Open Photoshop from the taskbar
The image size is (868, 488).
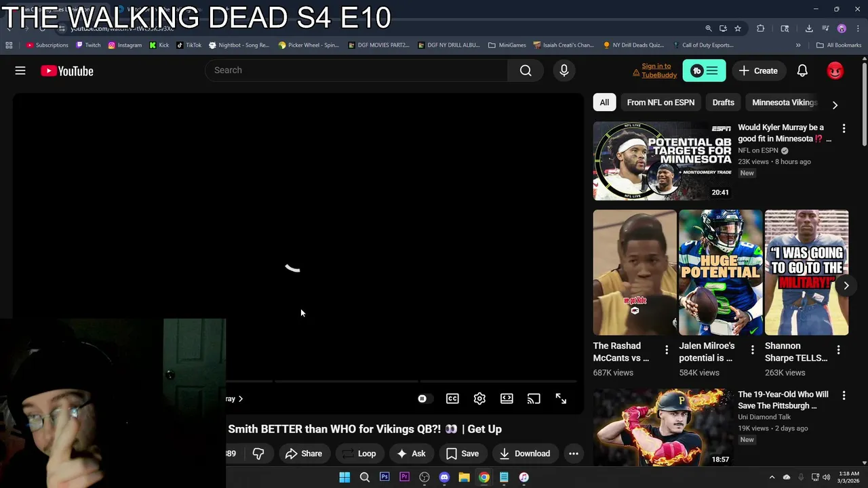(x=384, y=477)
